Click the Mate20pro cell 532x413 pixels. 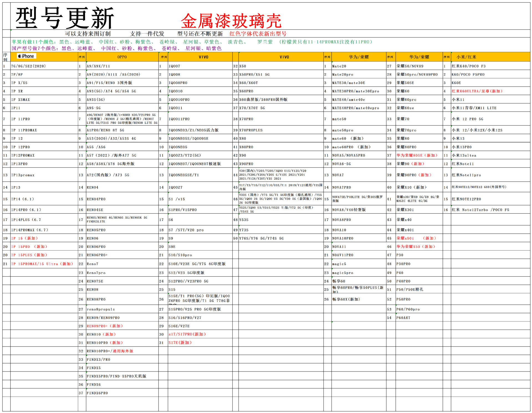coord(342,74)
